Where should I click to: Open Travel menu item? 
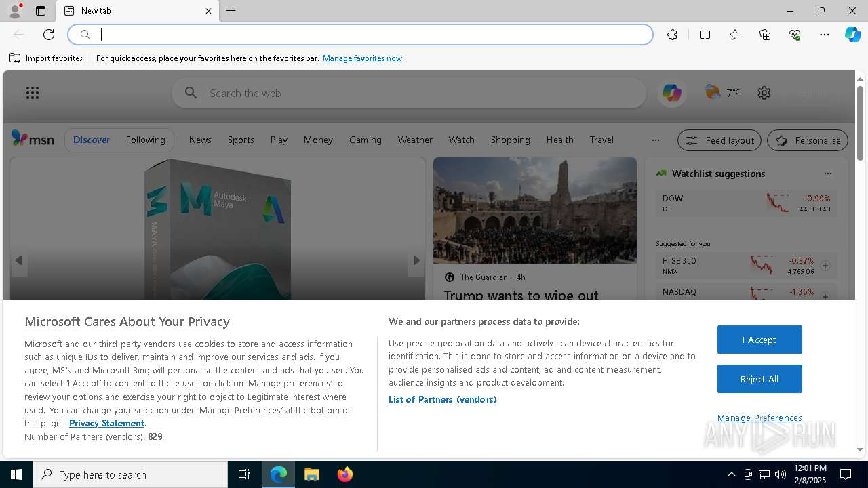tap(601, 140)
